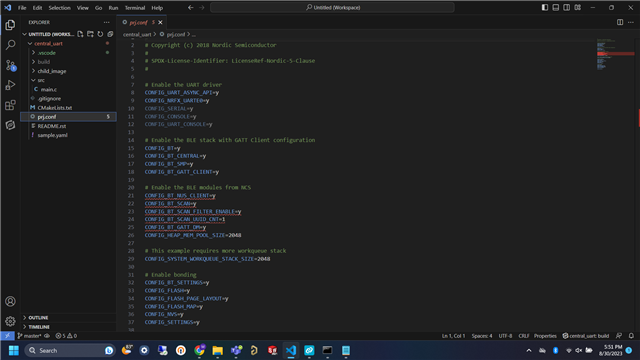
Task: Collapse all folders in Explorer
Action: point(110,34)
